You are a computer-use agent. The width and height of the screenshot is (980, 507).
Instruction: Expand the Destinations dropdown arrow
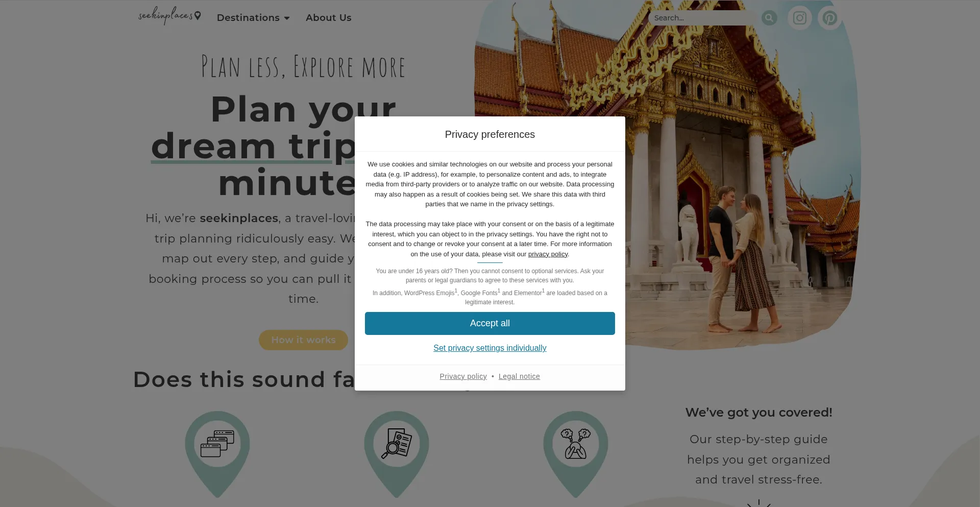point(287,18)
